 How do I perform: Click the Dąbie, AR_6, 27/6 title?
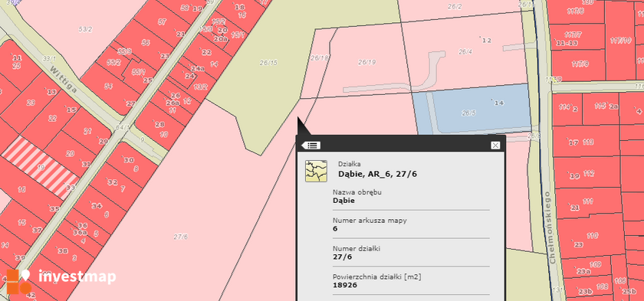tap(377, 174)
